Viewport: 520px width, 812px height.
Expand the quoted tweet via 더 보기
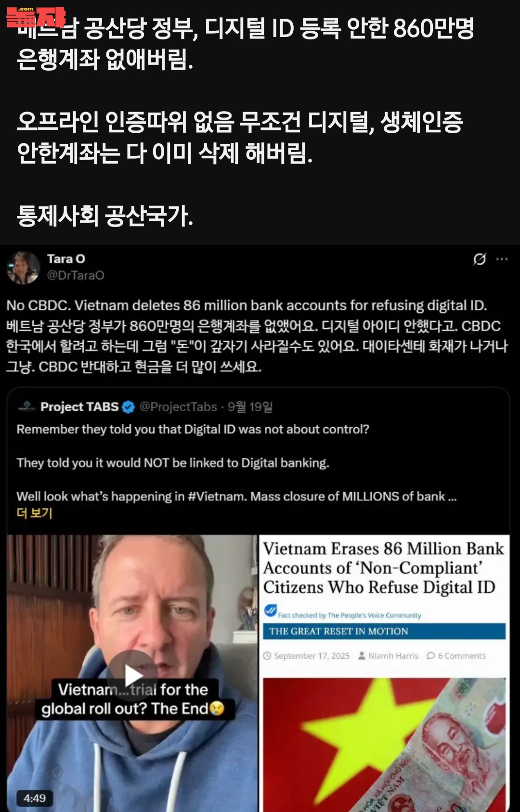(x=34, y=513)
